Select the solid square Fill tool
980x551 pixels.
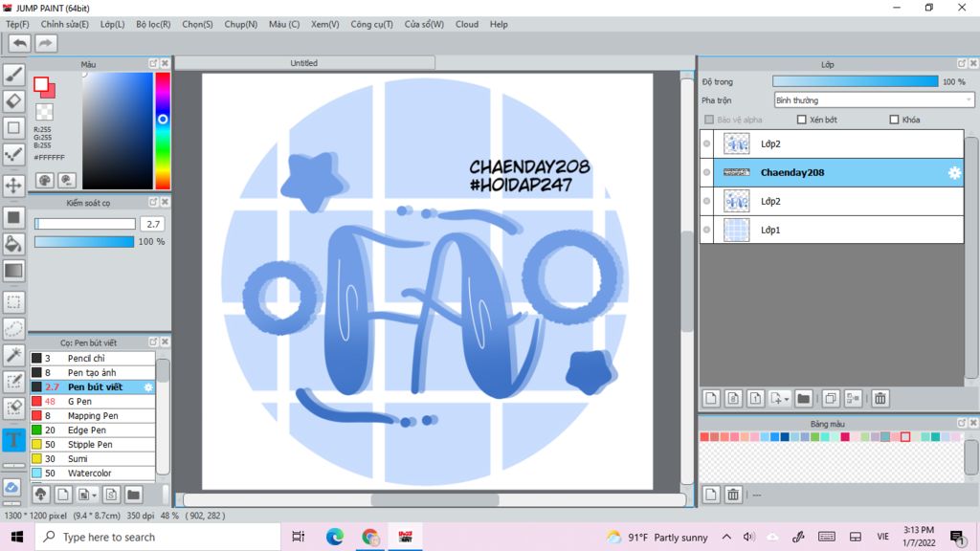13,217
